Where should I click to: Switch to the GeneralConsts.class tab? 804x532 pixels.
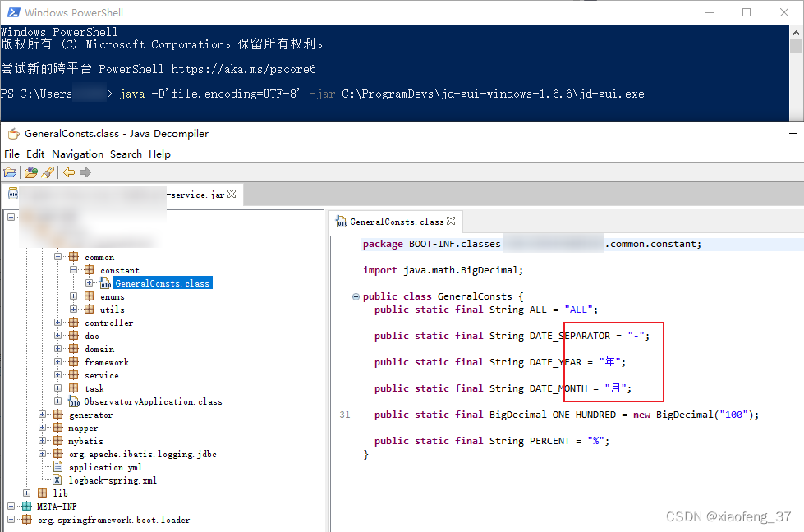[397, 222]
